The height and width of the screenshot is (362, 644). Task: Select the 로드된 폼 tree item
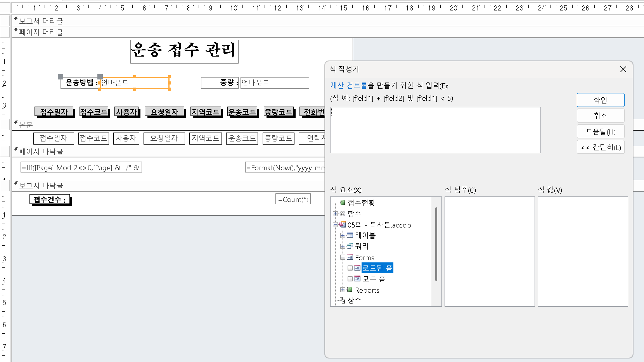coord(377,268)
